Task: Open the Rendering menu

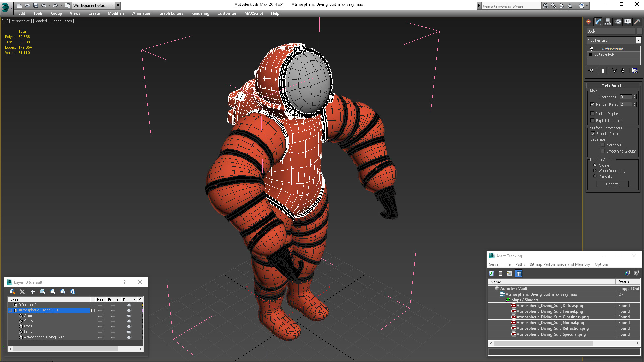Action: coord(200,13)
